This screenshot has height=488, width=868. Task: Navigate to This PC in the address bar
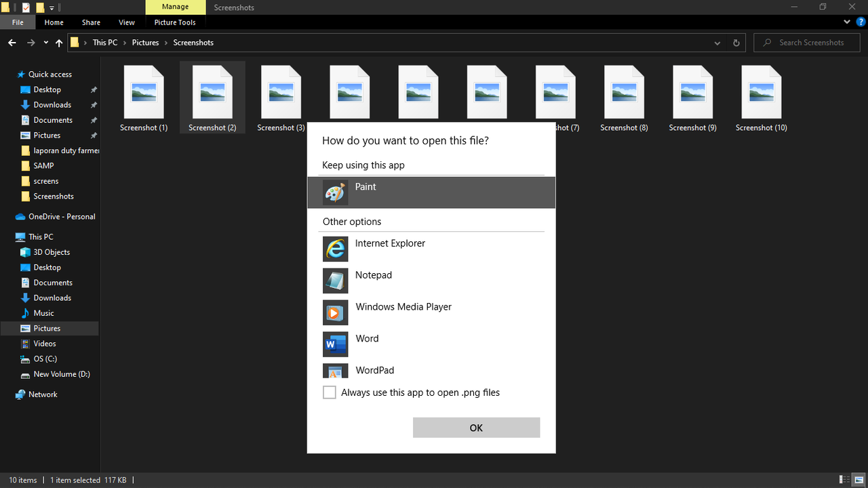coord(105,43)
